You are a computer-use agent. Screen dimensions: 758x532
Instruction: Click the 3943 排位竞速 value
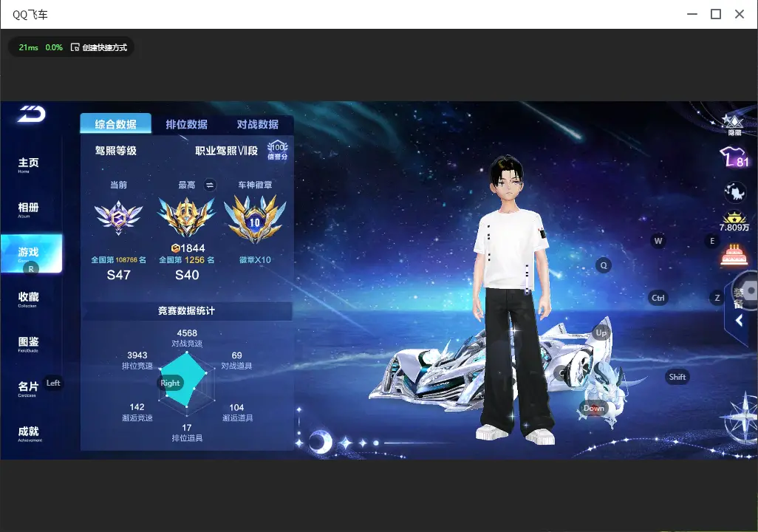click(137, 361)
